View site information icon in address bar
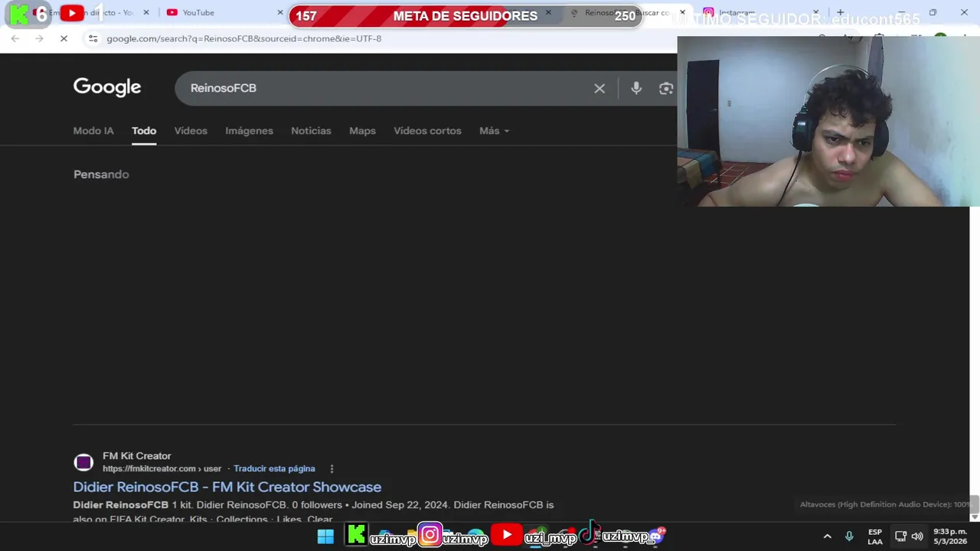The width and height of the screenshot is (980, 551). tap(93, 38)
